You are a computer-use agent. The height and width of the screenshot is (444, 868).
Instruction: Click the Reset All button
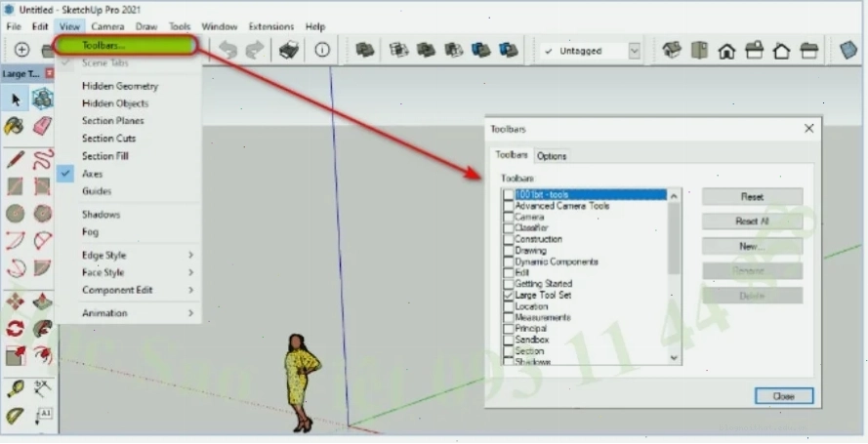pos(752,222)
